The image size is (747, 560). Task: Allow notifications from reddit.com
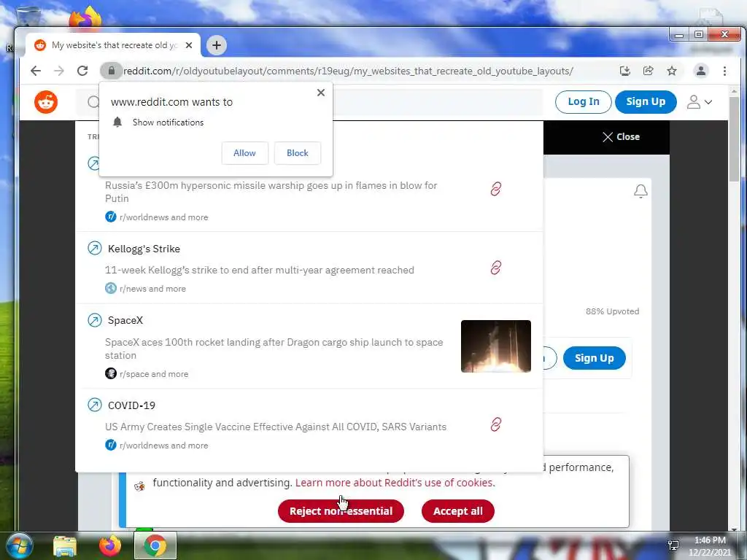pyautogui.click(x=244, y=153)
